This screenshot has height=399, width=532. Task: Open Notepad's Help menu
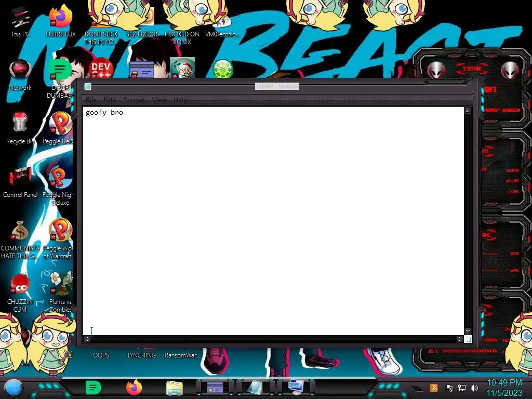click(x=180, y=100)
